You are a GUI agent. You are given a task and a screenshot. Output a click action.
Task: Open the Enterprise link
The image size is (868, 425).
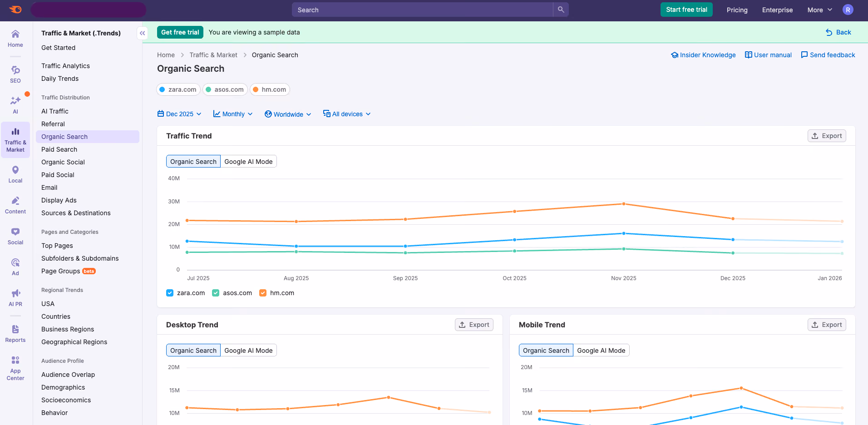click(x=777, y=10)
